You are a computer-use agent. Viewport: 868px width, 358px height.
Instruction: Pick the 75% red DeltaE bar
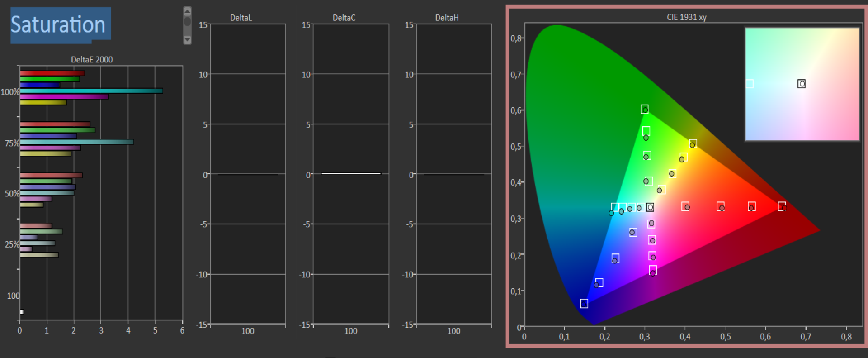55,124
